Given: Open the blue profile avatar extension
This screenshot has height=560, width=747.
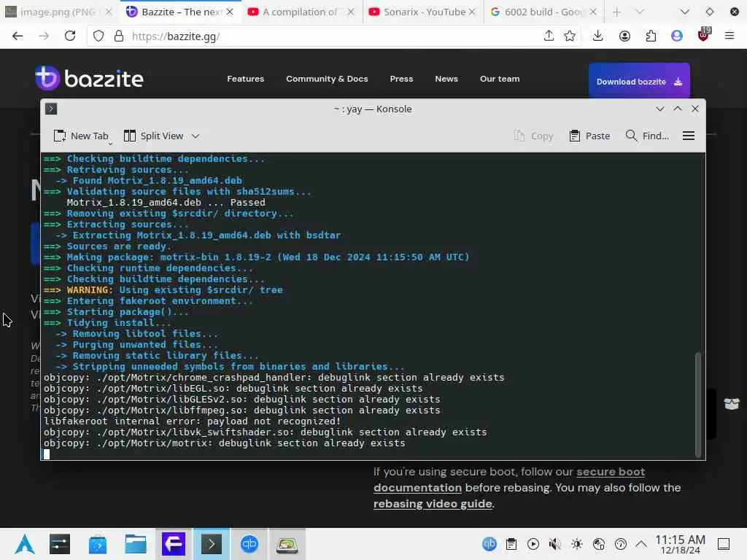Looking at the screenshot, I should coord(676,36).
